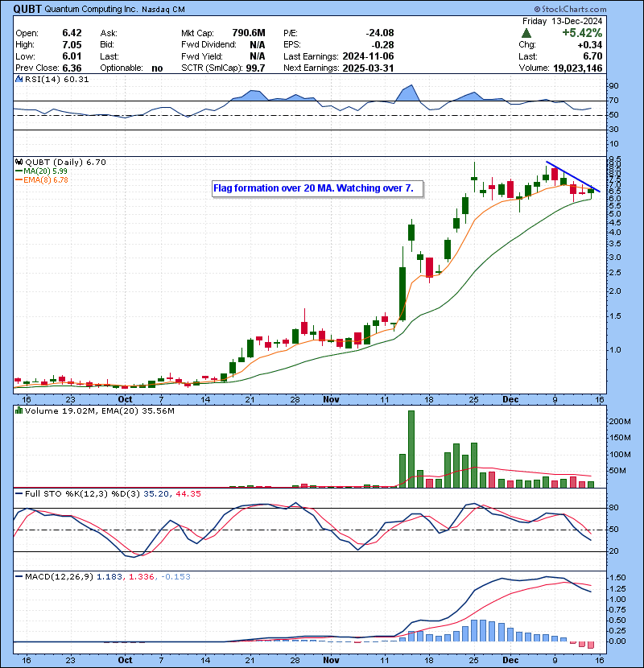Click the blue downtrend line on chart
The image size is (644, 668).
click(573, 176)
